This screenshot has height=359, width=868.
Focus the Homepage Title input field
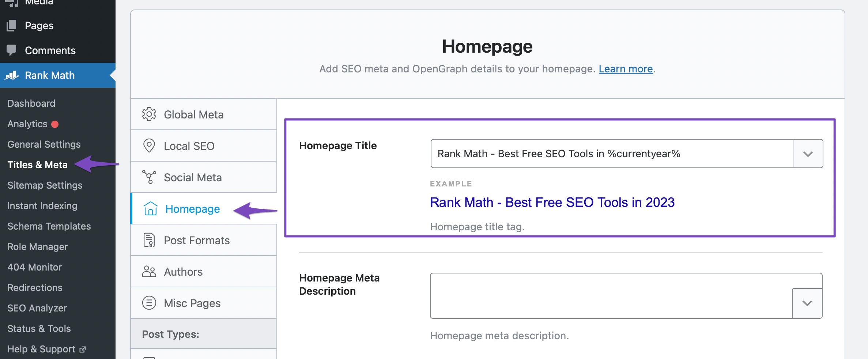612,154
